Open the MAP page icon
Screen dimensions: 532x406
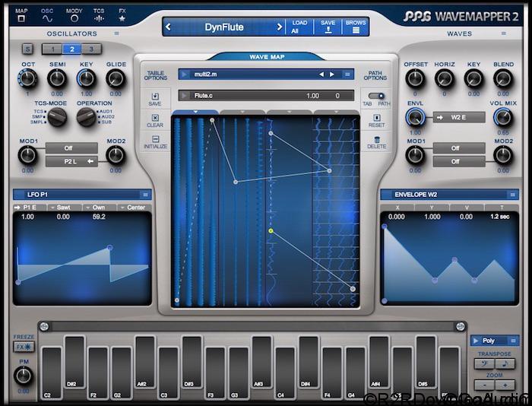pyautogui.click(x=21, y=18)
